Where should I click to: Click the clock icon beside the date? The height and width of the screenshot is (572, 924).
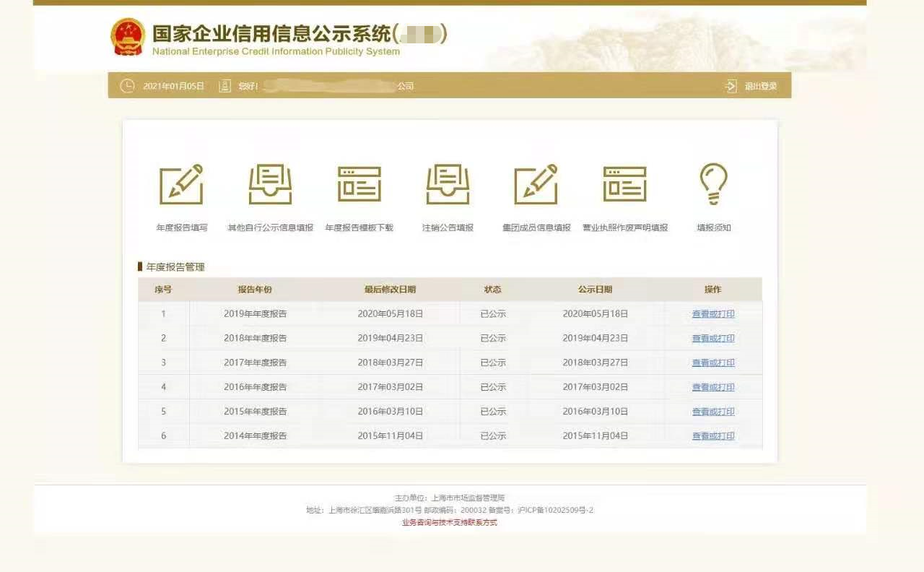(x=127, y=86)
